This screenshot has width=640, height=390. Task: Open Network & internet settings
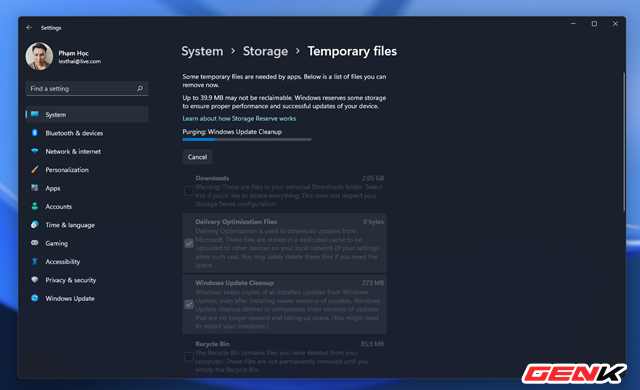(x=87, y=151)
